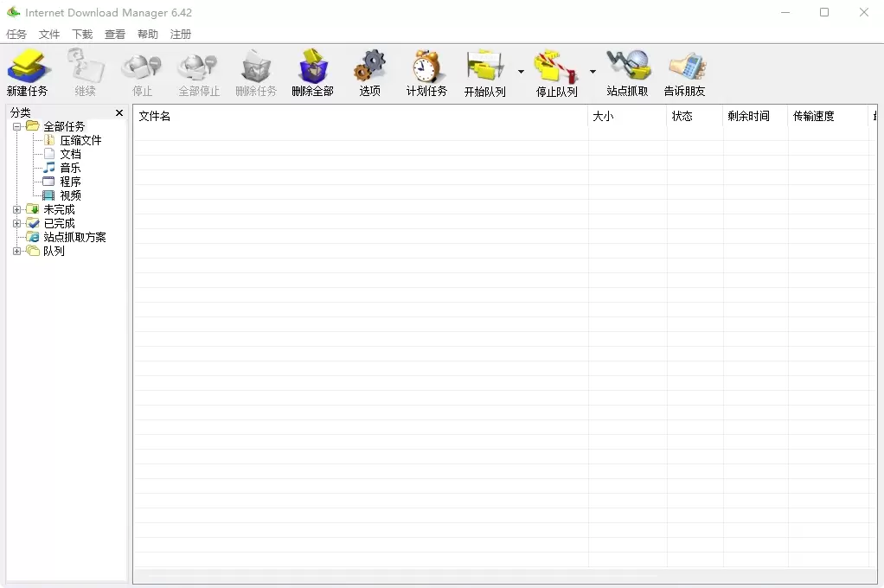Collapse the 全部任务 tree node
Image resolution: width=884 pixels, height=588 pixels.
point(17,126)
